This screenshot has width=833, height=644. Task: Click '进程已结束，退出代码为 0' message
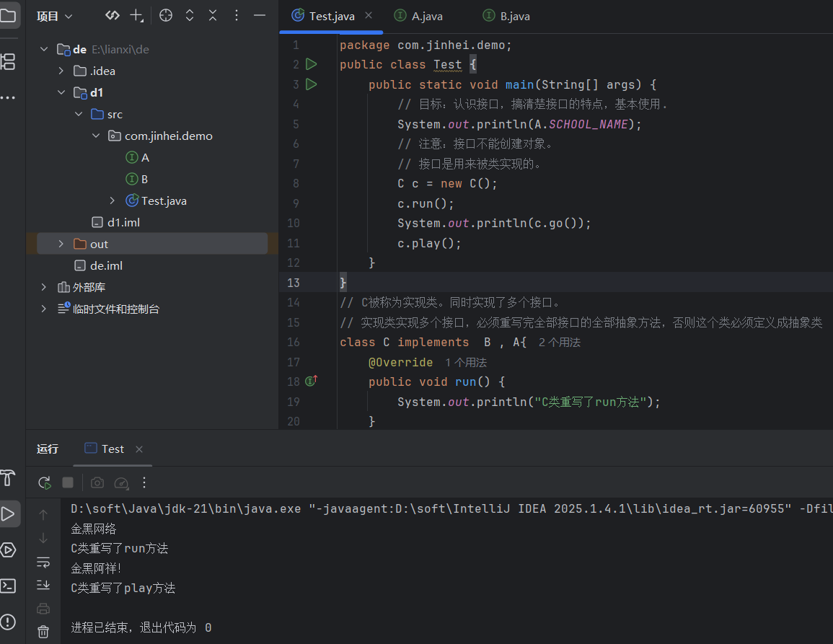point(141,627)
